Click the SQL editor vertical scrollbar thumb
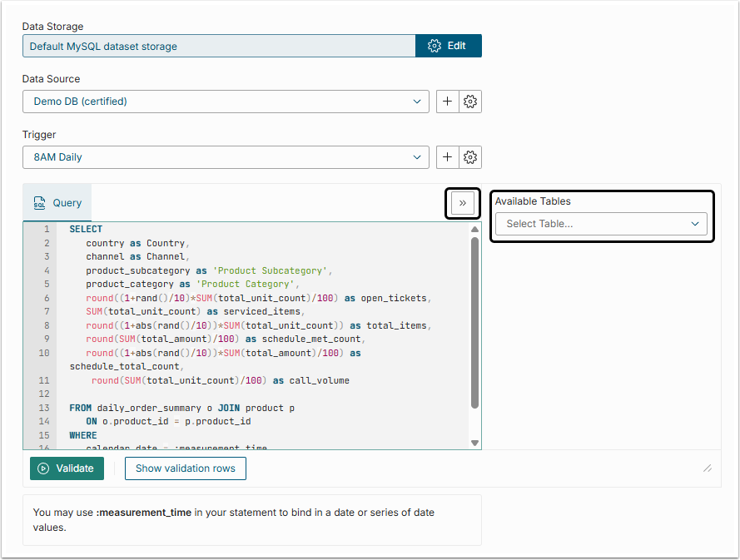740x560 pixels. click(x=475, y=320)
